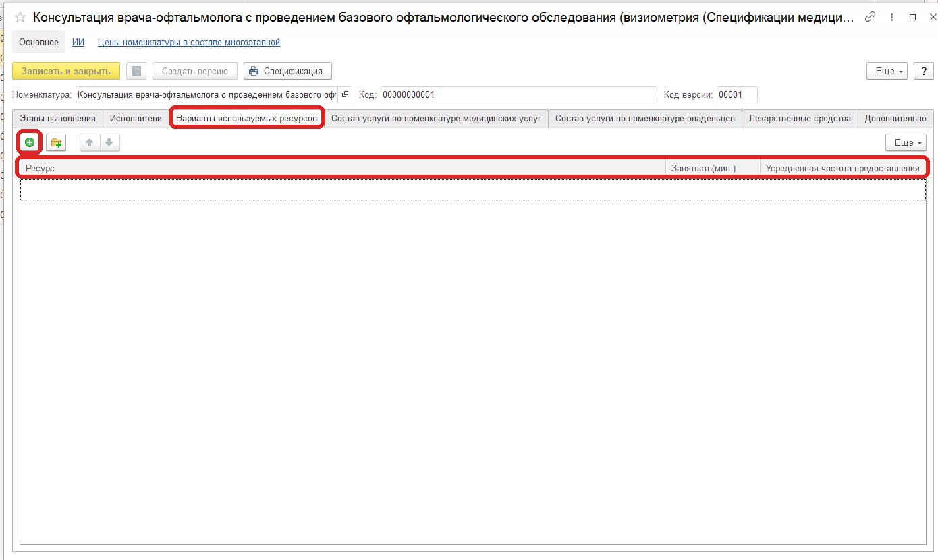Viewport: 938px width, 560px height.
Task: Open the Дополнительно tab
Action: 895,119
